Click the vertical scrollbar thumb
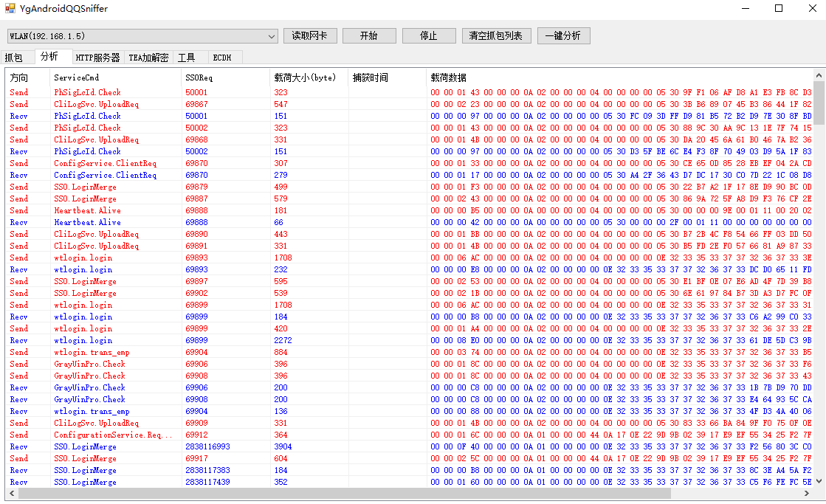The height and width of the screenshot is (504, 826). 819,103
